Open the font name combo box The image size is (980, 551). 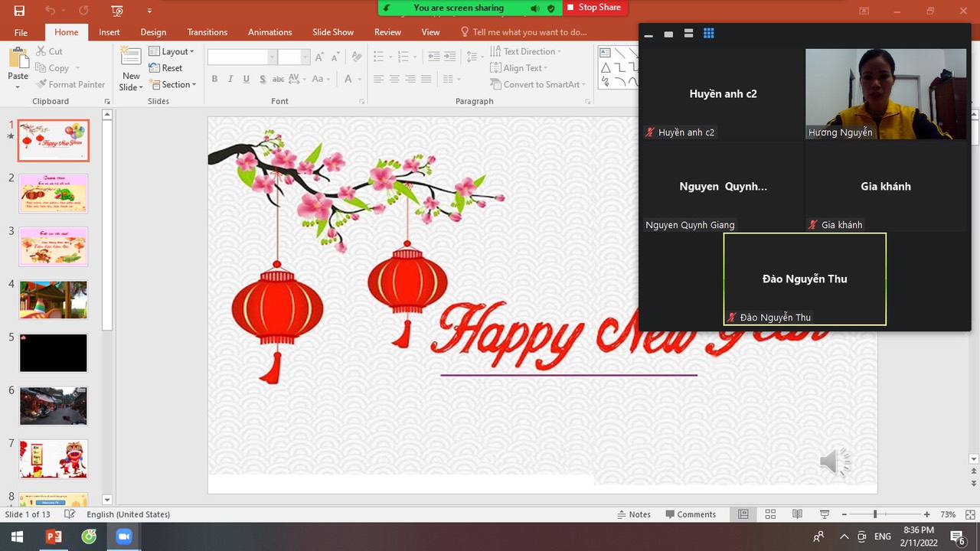[x=241, y=57]
